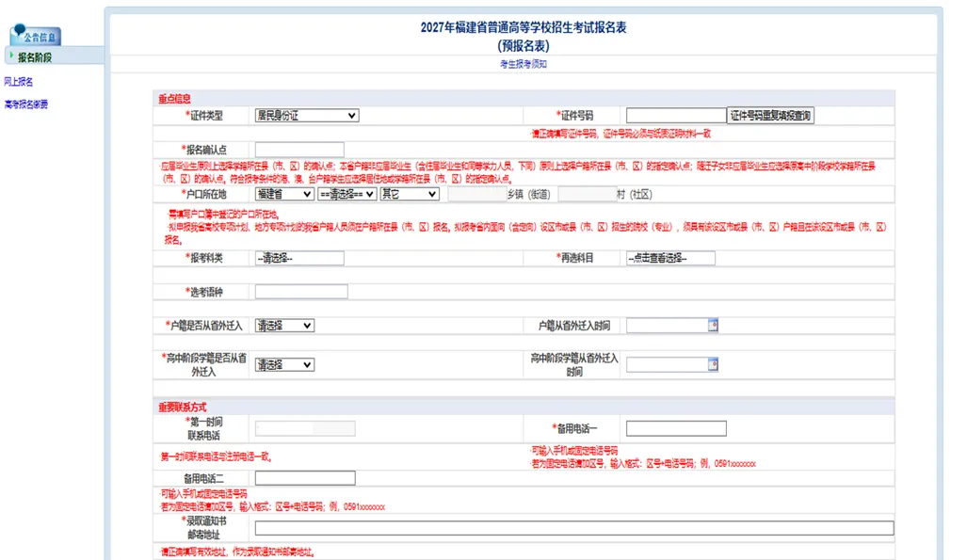Click the 证件号码重复填报查询 button
Screen dimensions: 967x560
click(770, 116)
